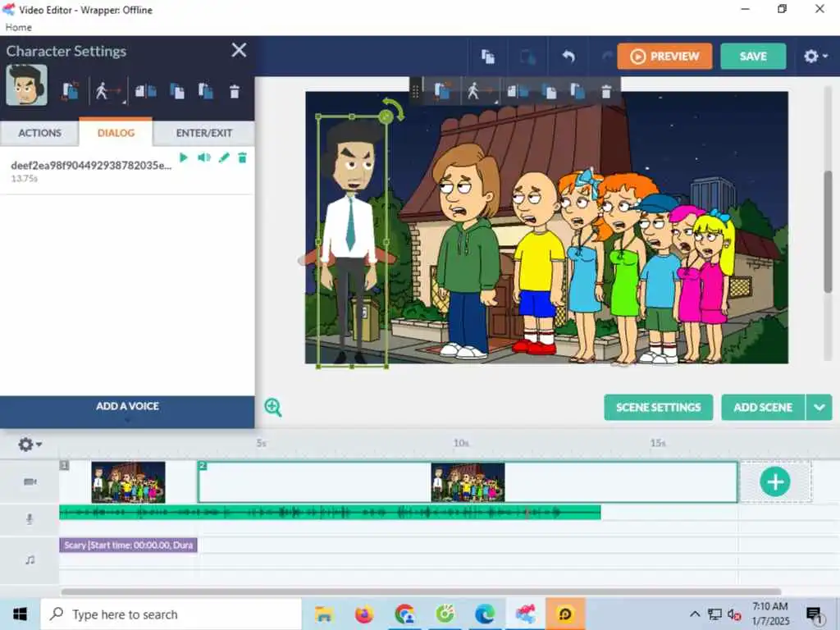Click the PREVIEW button
The width and height of the screenshot is (840, 630).
[664, 57]
